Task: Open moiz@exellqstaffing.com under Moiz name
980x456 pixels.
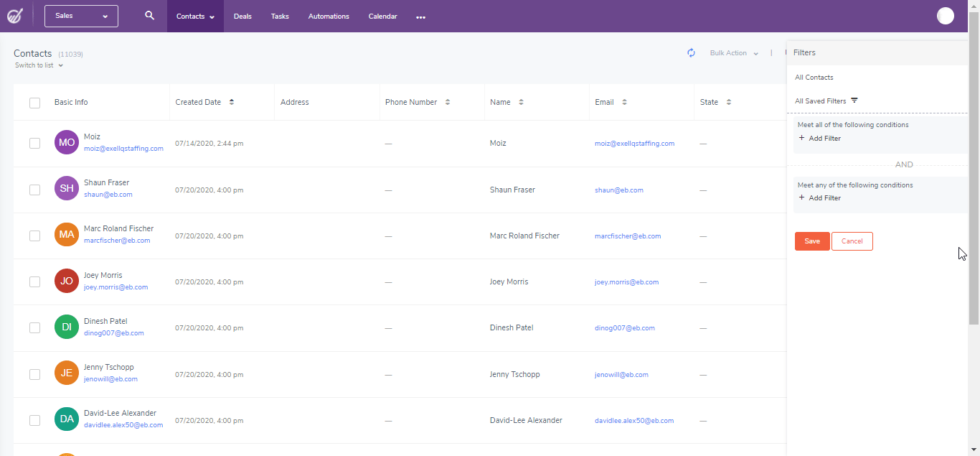Action: click(x=123, y=149)
